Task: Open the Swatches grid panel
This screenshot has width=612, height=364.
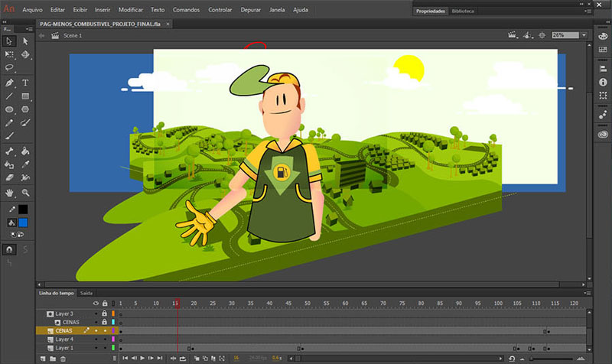Action: [x=603, y=50]
